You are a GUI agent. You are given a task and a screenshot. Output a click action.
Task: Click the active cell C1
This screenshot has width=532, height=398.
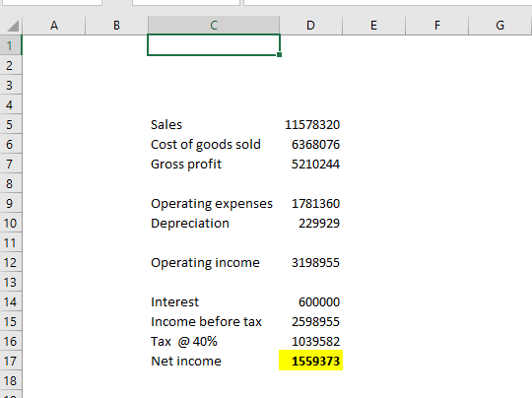[x=214, y=44]
